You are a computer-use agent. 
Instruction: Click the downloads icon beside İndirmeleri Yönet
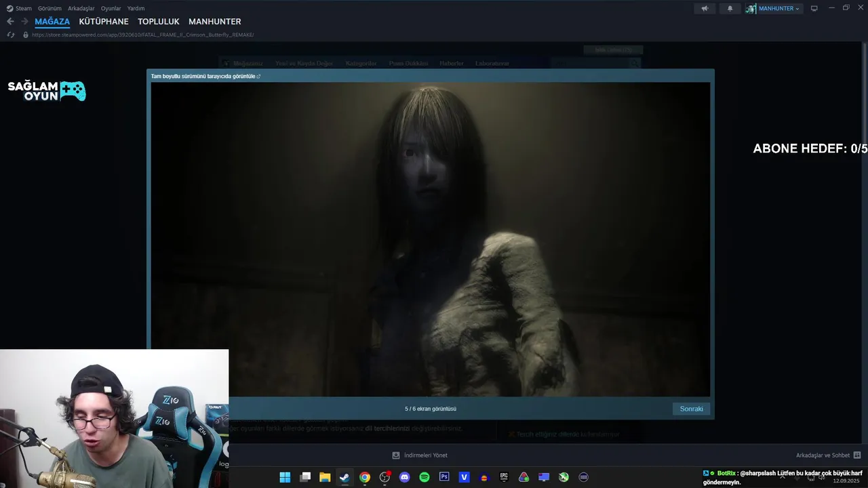tap(396, 455)
